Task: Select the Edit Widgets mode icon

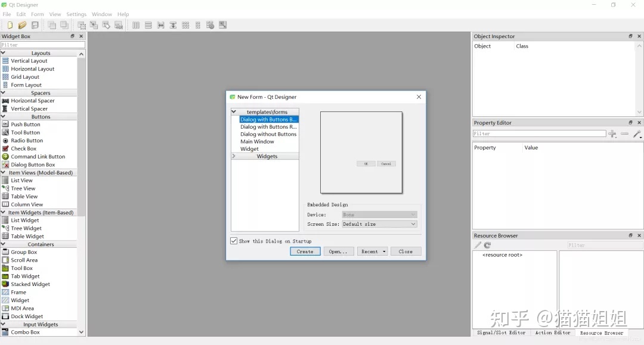Action: coord(82,25)
